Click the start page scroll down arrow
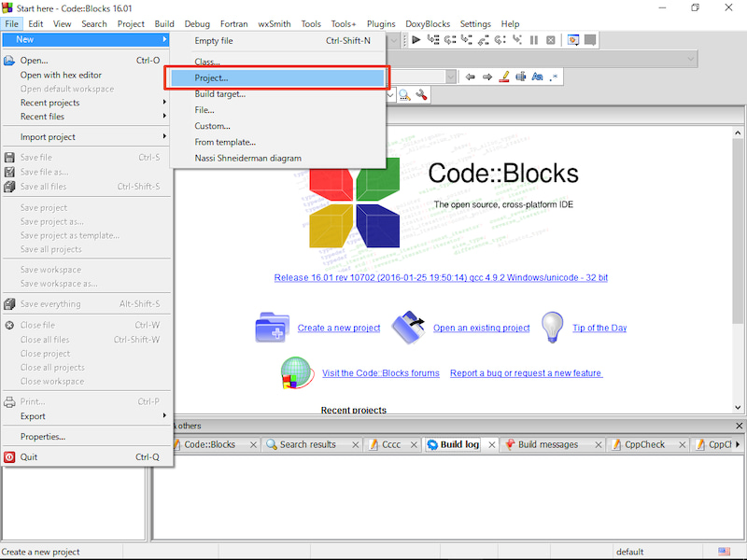 coord(738,408)
